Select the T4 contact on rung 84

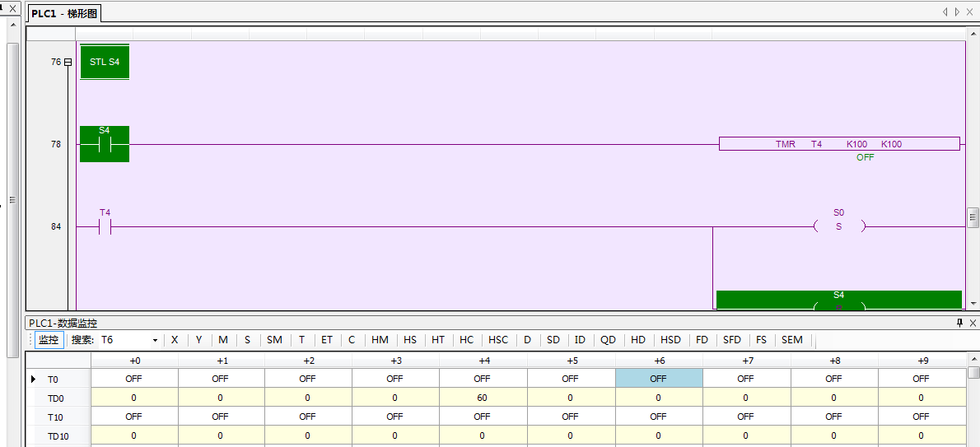point(105,226)
